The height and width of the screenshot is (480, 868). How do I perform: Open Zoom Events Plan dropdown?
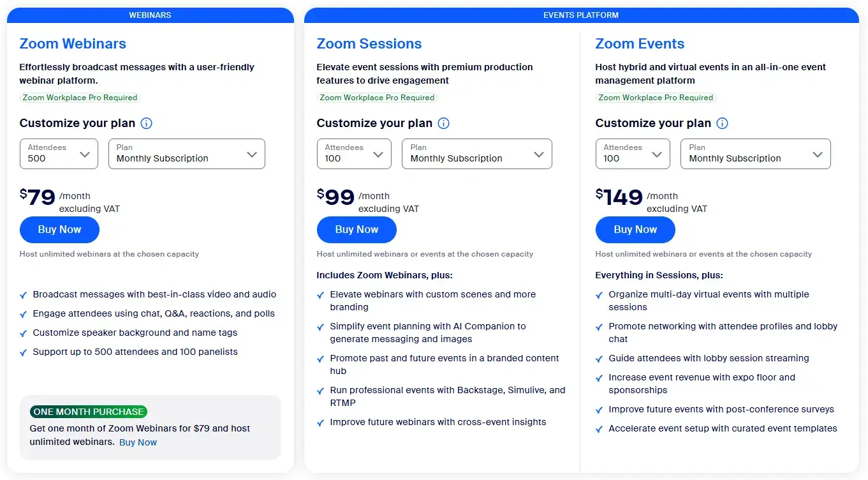755,154
